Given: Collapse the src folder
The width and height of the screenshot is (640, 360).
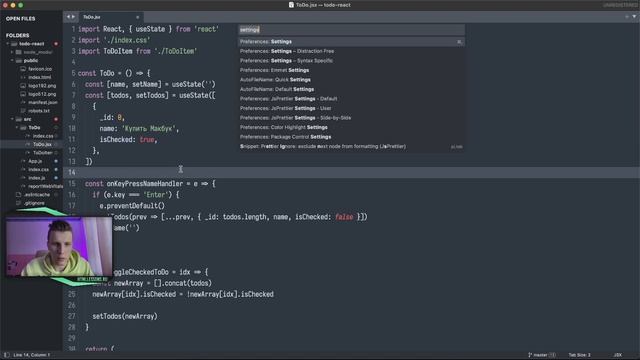Looking at the screenshot, I should [12, 119].
